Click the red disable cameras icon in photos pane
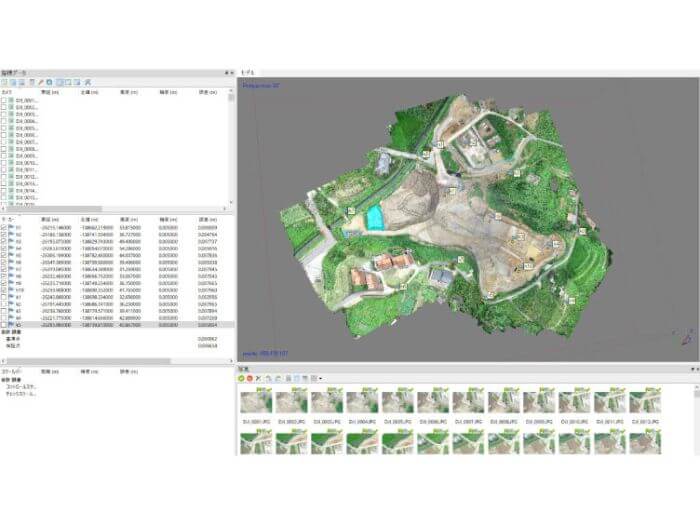Image resolution: width=700 pixels, height=525 pixels. 249,378
